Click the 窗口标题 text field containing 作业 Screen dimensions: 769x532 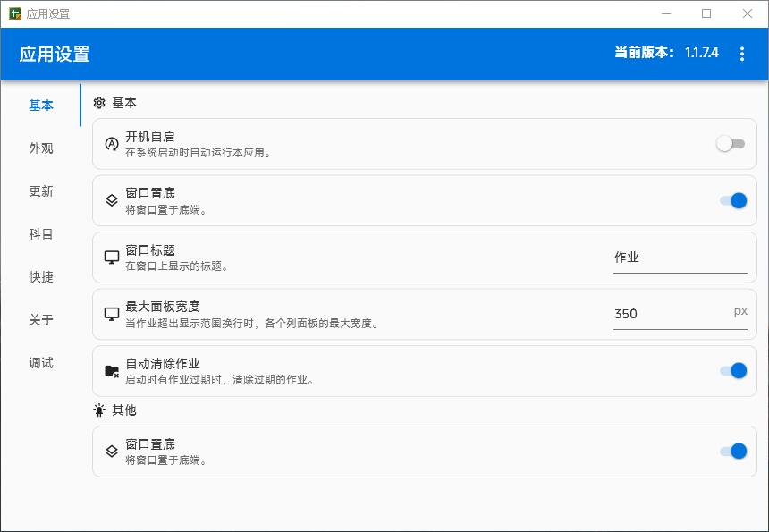coord(680,258)
